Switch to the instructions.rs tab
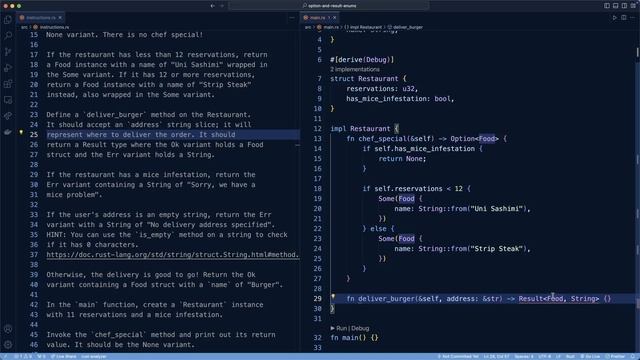This screenshot has width=640, height=360. (40, 18)
